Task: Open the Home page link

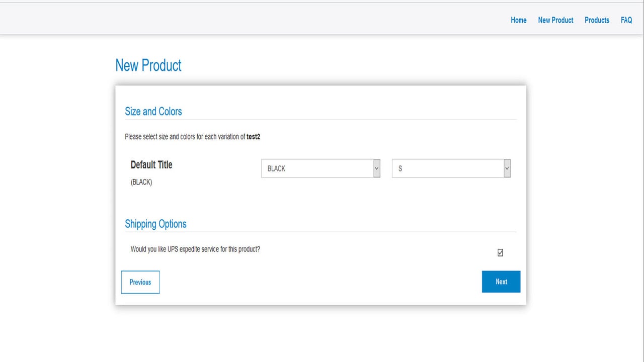Action: pos(518,20)
